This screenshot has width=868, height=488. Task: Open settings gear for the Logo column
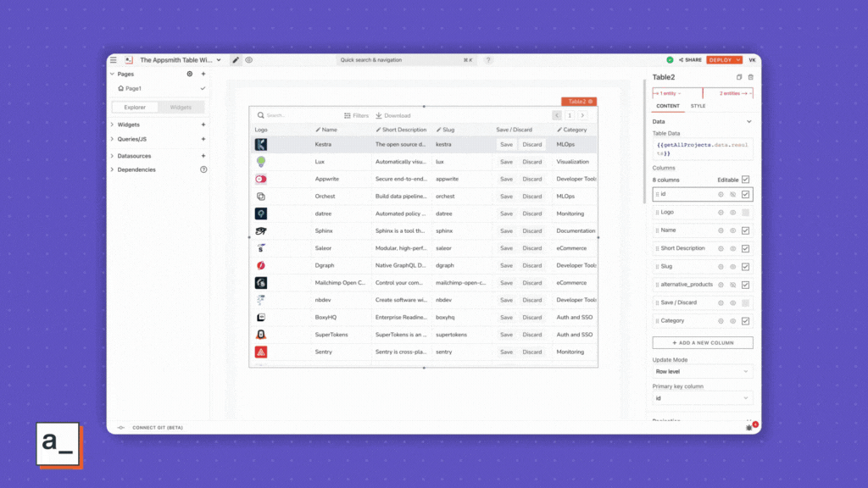721,213
